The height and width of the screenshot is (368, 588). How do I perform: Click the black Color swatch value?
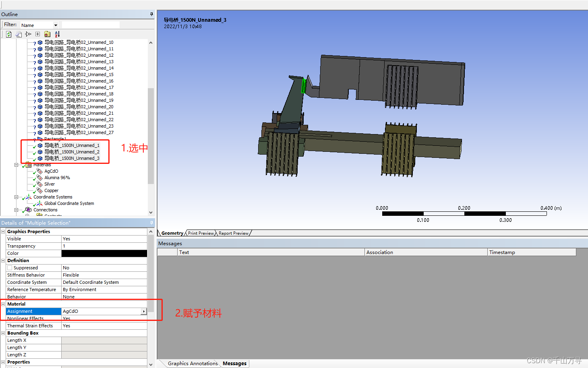[x=104, y=253]
